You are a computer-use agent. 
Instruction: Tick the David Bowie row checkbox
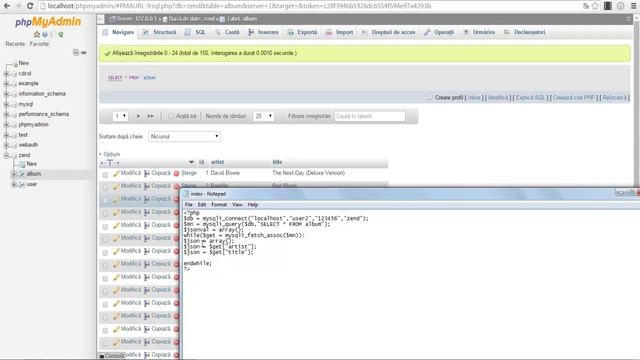pos(105,174)
